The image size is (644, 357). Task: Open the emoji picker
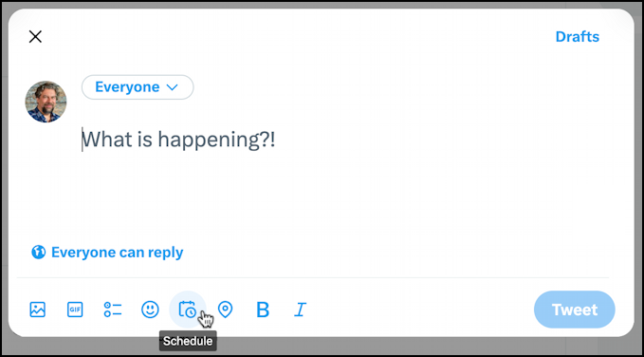pos(150,310)
